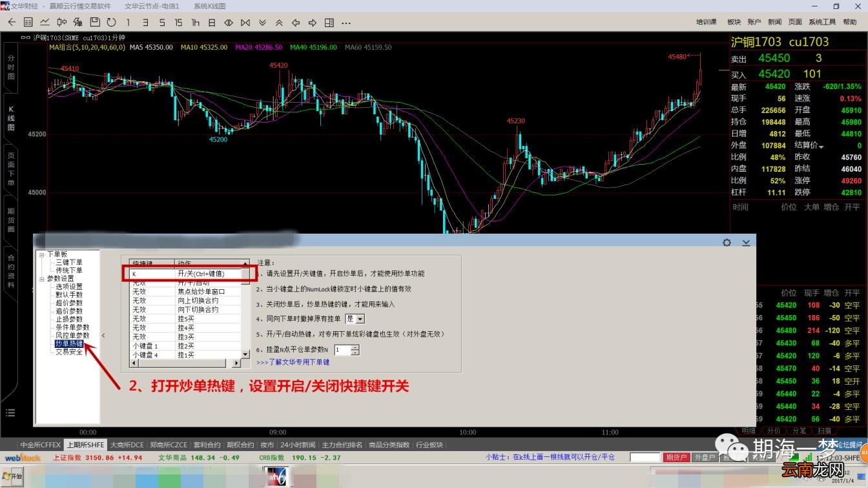Viewport: 868px width, 488px height.
Task: Open the toolbar more options ellipsis
Action: tap(346, 23)
